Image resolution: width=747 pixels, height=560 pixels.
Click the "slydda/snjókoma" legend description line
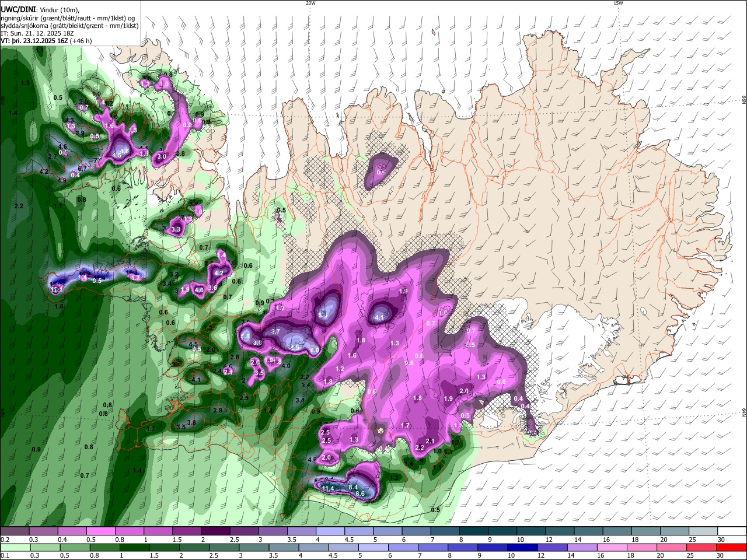point(69,26)
